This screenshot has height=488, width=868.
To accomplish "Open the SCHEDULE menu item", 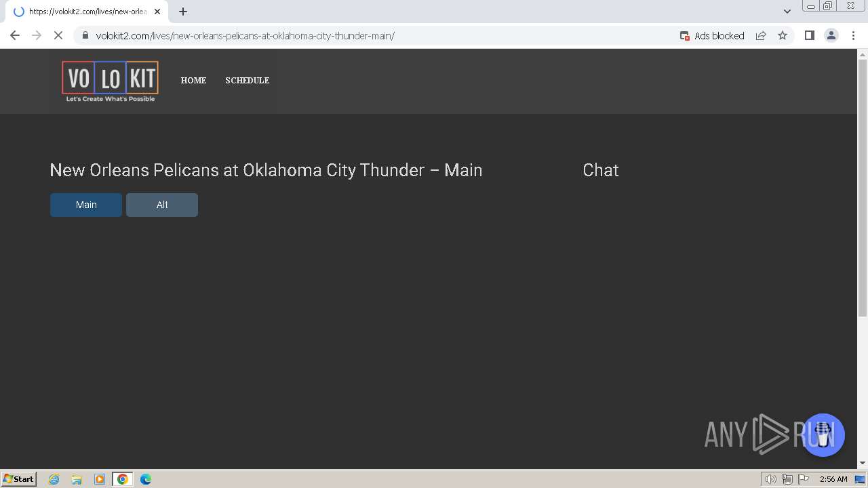I will click(248, 81).
